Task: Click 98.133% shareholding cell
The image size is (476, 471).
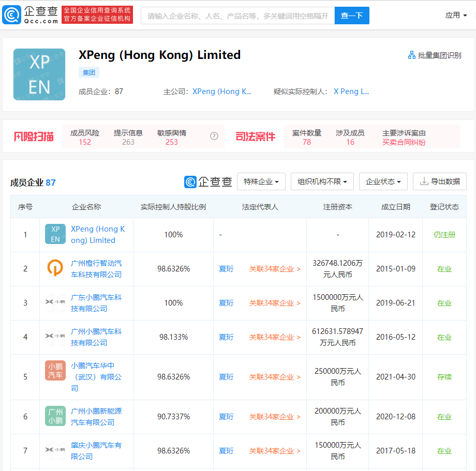Action: [x=174, y=337]
